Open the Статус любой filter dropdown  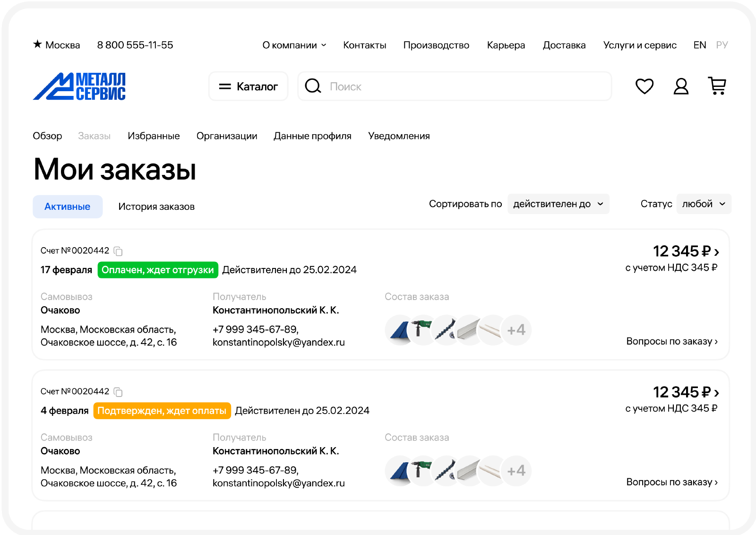[x=703, y=204]
